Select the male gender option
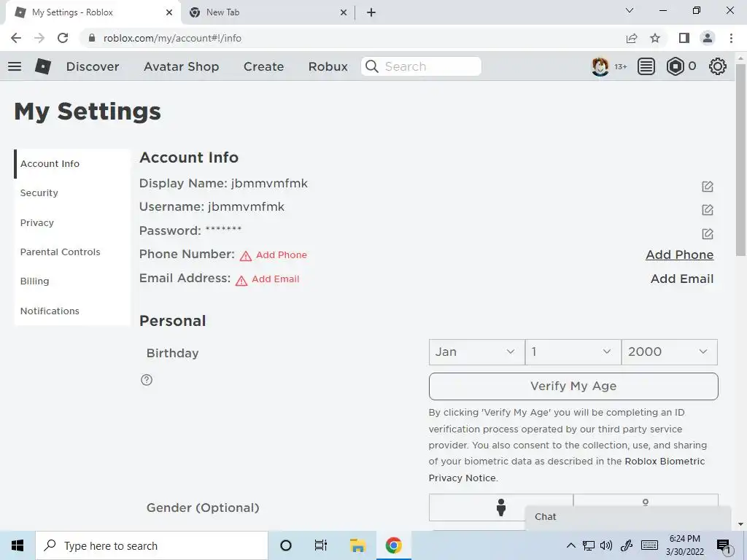This screenshot has width=747, height=560. (x=500, y=507)
